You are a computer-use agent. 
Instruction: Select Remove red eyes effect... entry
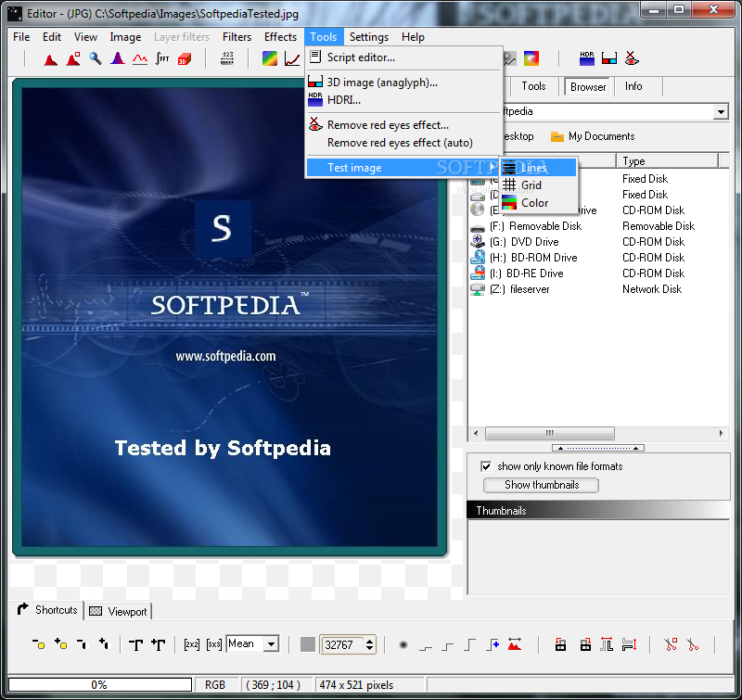pyautogui.click(x=403, y=125)
